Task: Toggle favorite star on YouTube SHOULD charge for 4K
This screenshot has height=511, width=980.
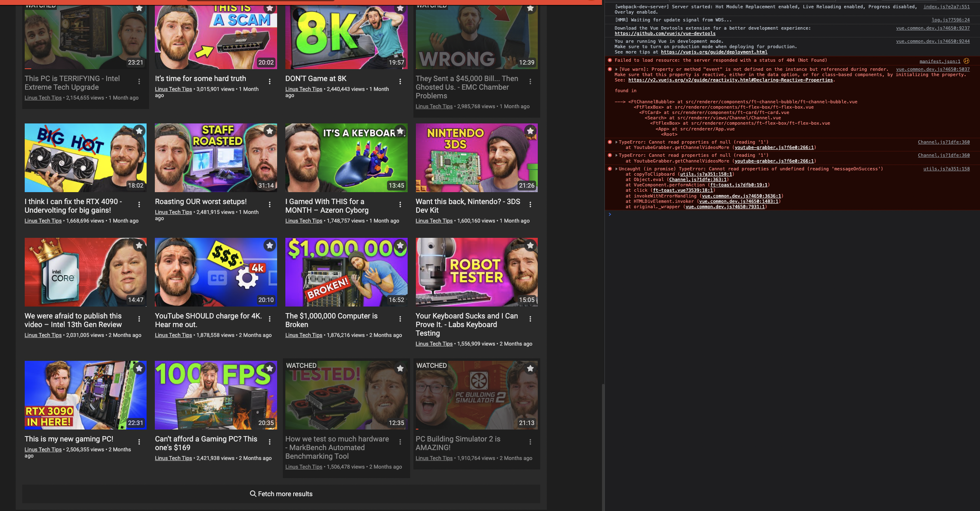Action: [270, 245]
